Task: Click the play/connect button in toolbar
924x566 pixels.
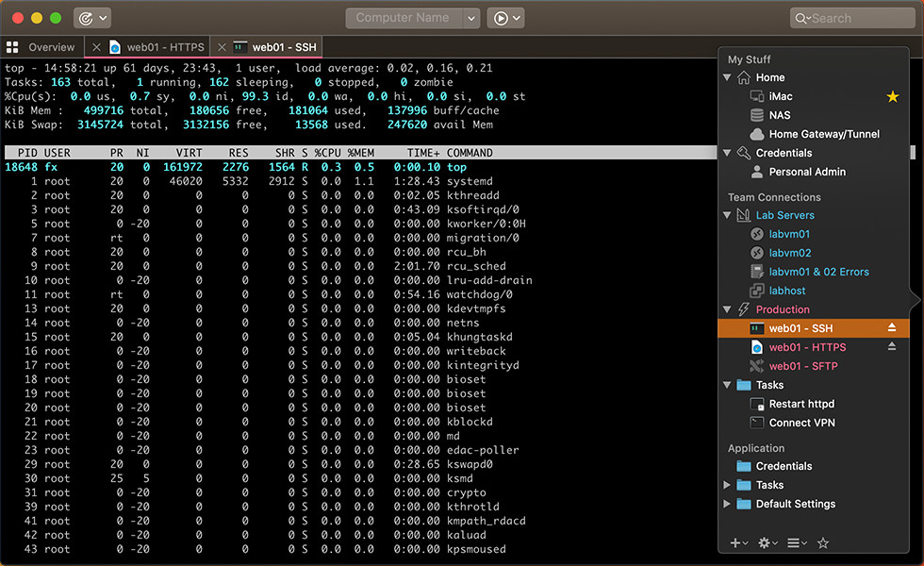Action: (x=501, y=18)
